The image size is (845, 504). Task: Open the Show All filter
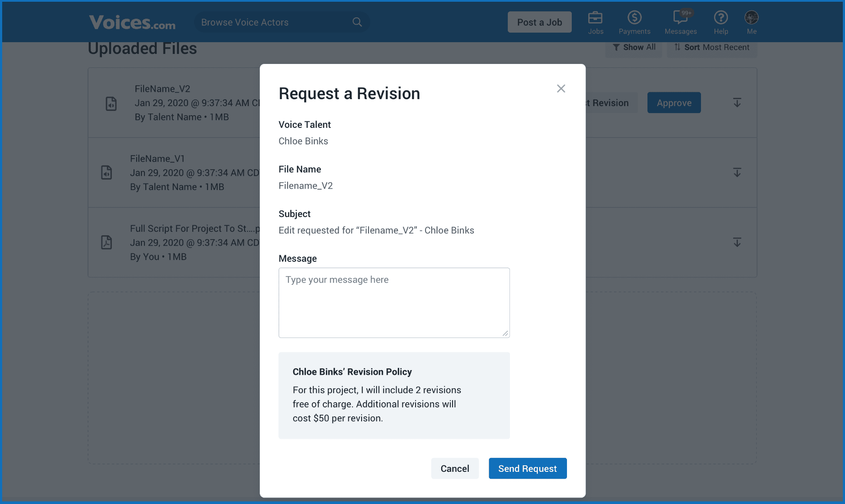(x=634, y=47)
